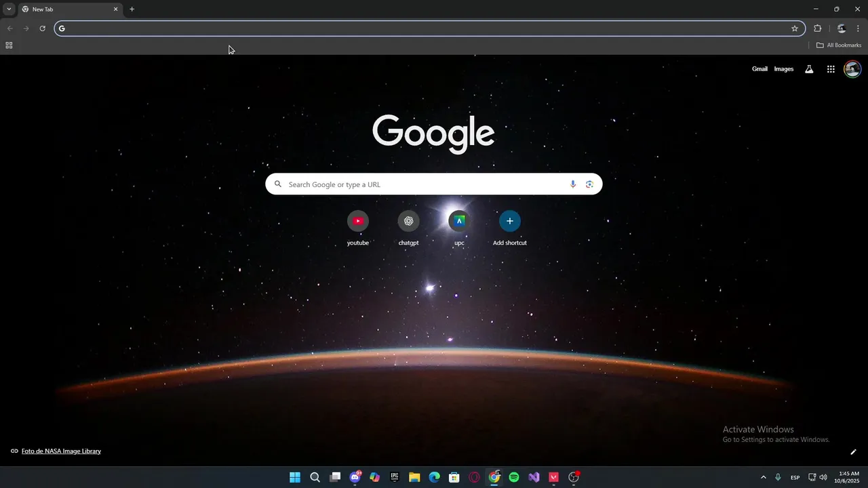868x488 pixels.
Task: Open Google Lens image search icon
Action: (x=590, y=184)
